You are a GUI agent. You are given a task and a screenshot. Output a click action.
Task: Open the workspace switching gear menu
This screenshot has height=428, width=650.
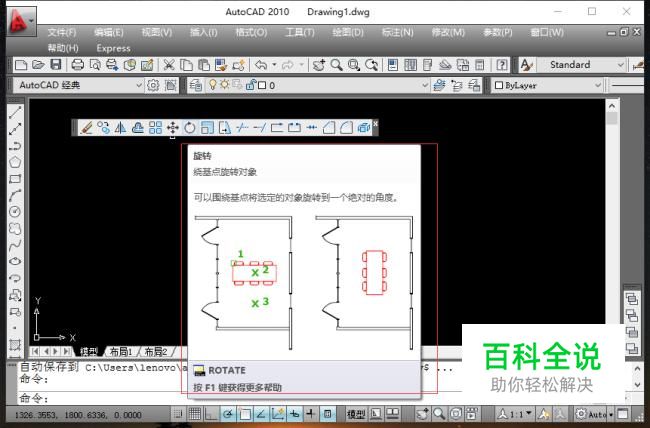592,414
